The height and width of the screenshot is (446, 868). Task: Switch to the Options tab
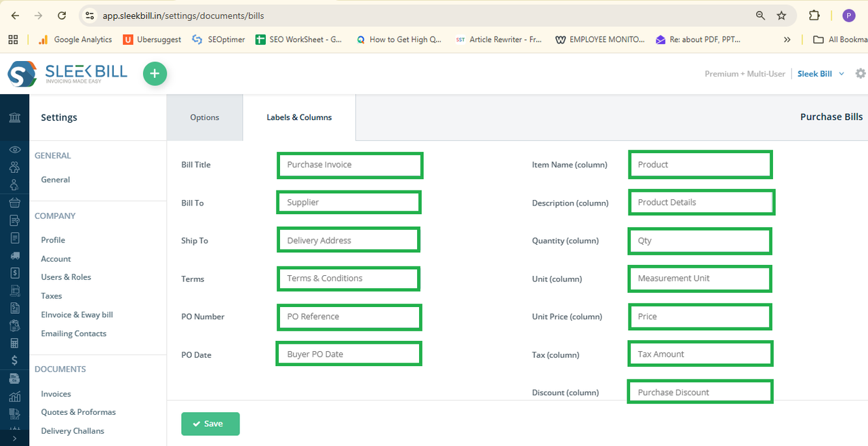(205, 117)
